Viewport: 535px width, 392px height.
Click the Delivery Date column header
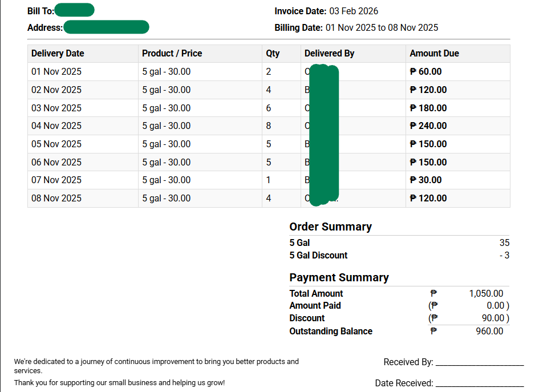tap(58, 54)
